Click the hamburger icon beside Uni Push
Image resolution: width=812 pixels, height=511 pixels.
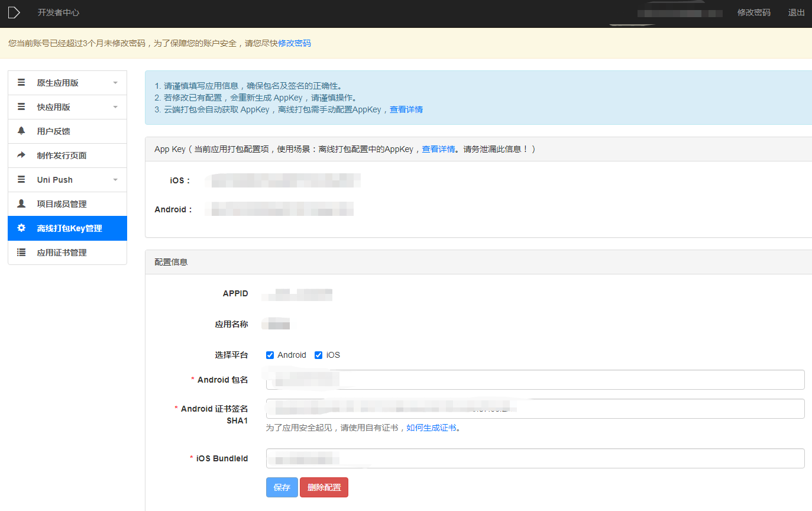[21, 179]
